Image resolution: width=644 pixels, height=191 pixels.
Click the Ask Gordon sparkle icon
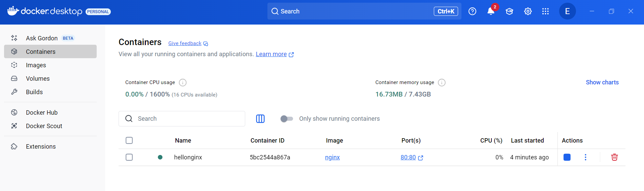14,38
